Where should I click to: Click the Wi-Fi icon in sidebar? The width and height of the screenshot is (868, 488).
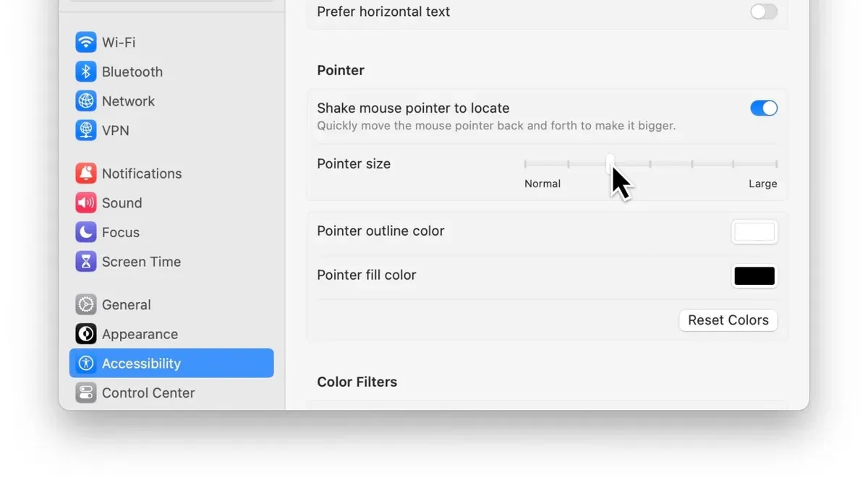click(x=86, y=42)
